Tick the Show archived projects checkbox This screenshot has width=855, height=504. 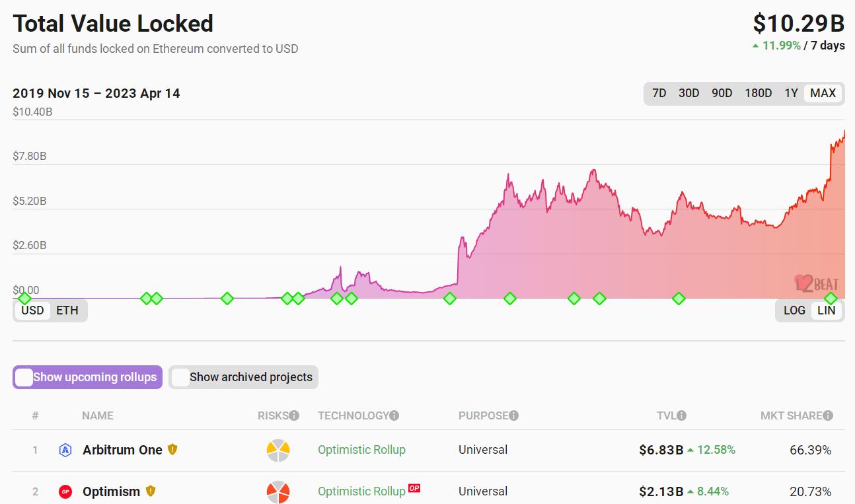pyautogui.click(x=180, y=377)
